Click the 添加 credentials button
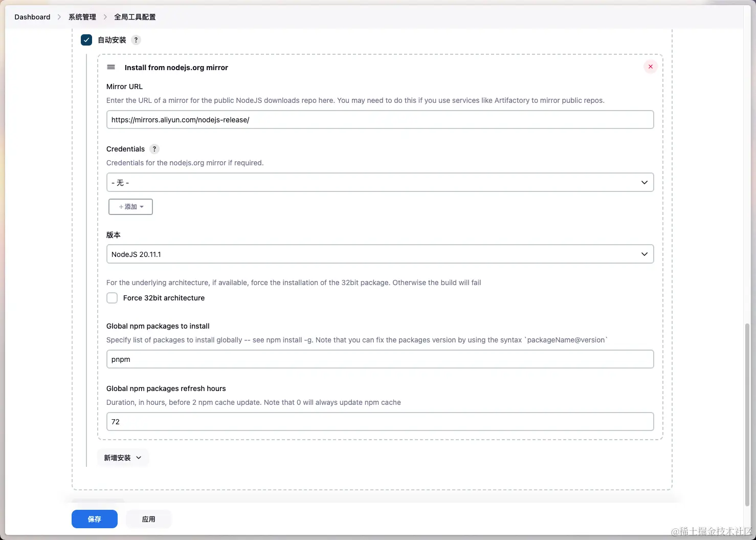The image size is (756, 540). pyautogui.click(x=130, y=207)
